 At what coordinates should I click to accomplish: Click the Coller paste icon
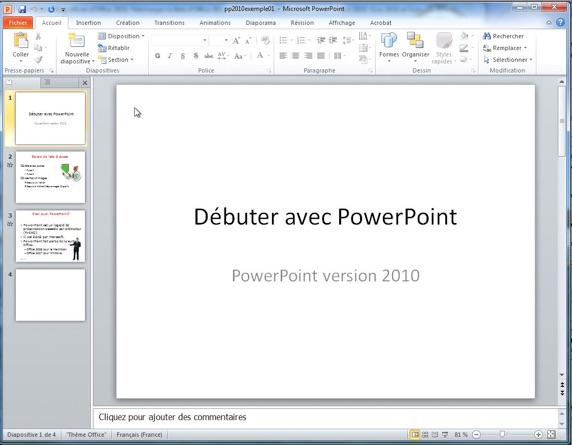(21, 40)
